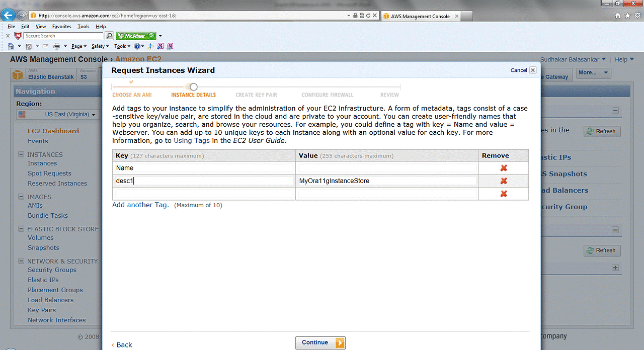This screenshot has width=644, height=350.
Task: Close the wizard with the Cancel X icon
Action: [x=533, y=70]
